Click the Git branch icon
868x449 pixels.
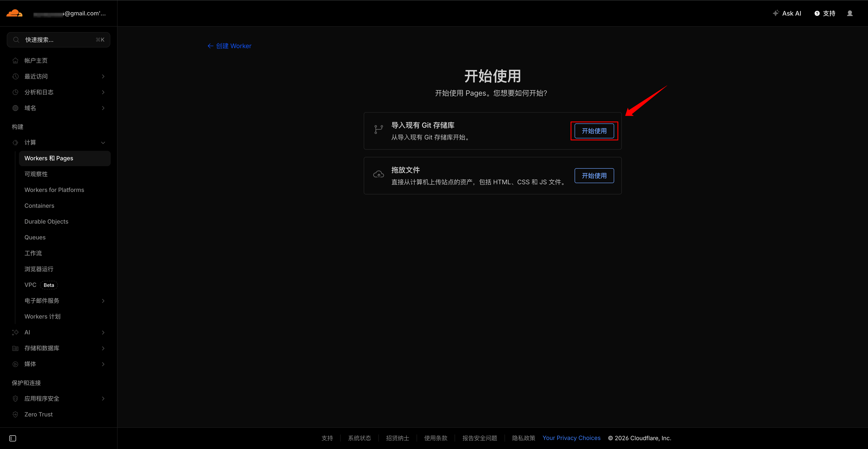tap(378, 130)
